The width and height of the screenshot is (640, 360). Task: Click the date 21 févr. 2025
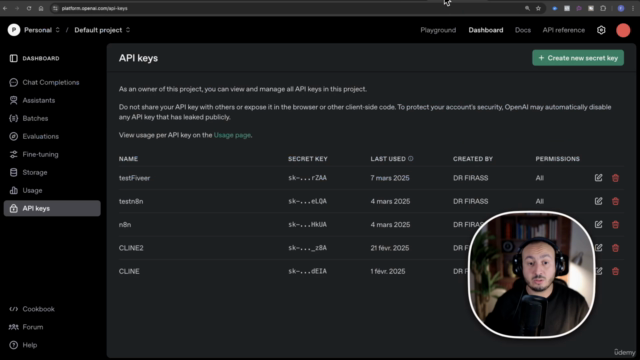pos(390,248)
